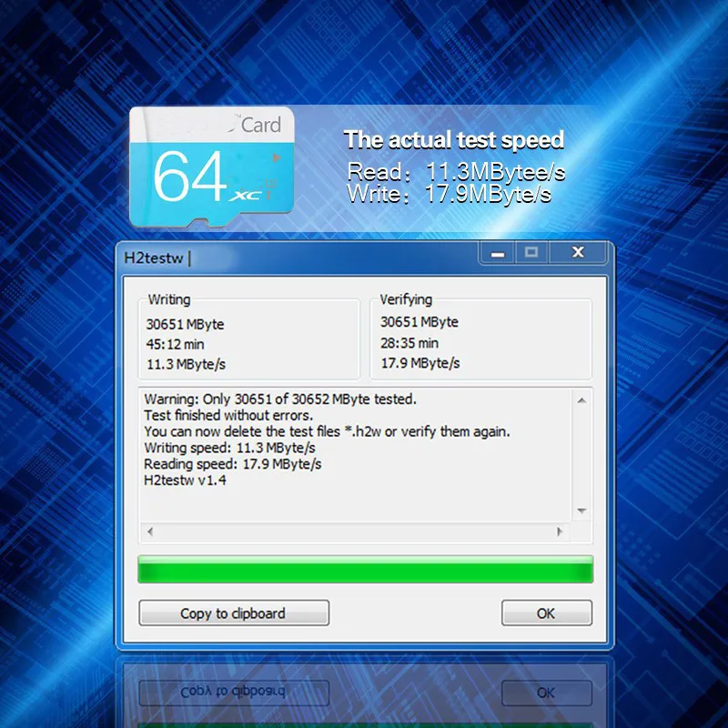
Task: Click the log scroll up arrow
Action: (x=581, y=400)
